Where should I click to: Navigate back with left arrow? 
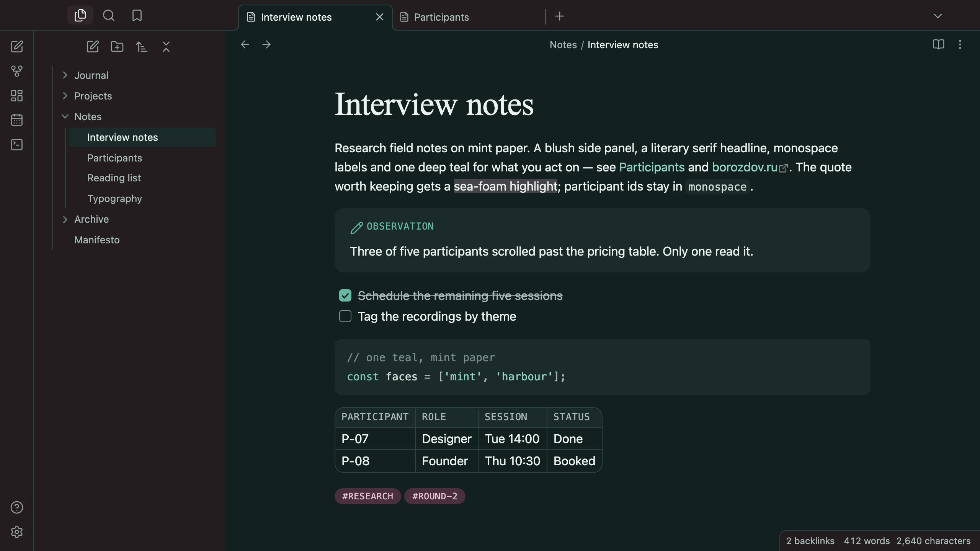[x=245, y=45]
